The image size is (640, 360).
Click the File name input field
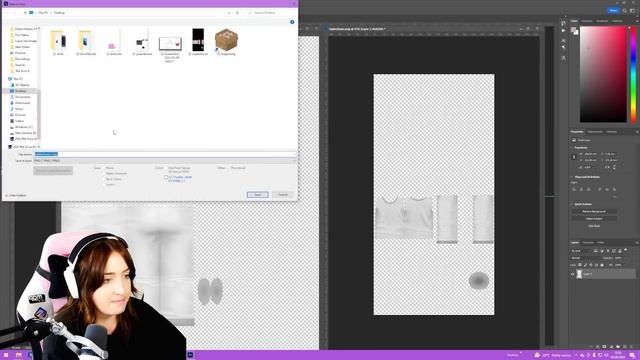164,154
